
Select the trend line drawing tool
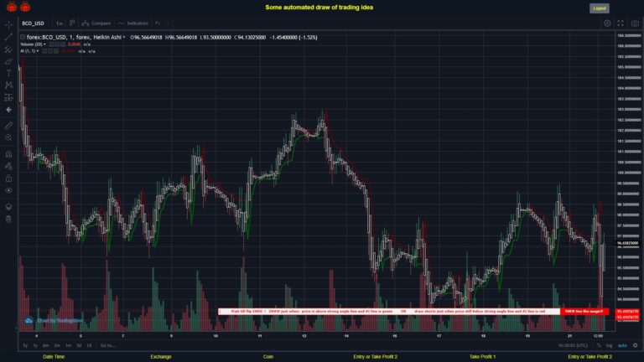coord(8,37)
